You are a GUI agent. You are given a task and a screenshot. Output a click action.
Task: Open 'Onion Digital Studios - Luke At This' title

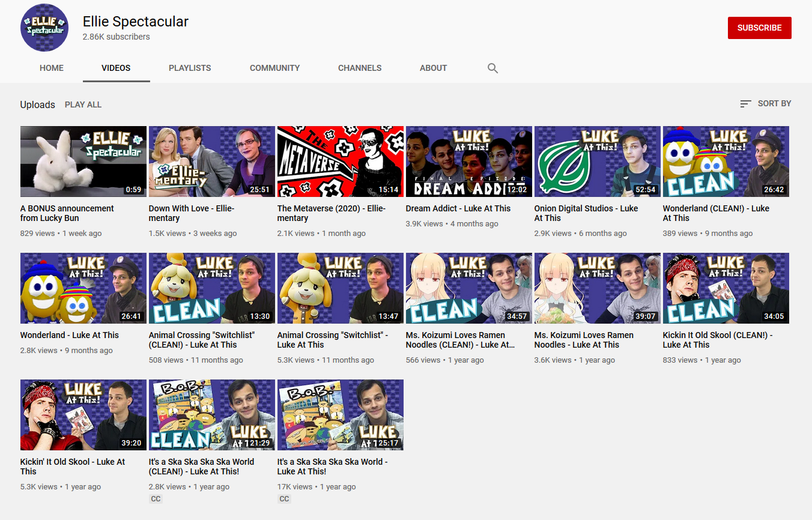click(x=586, y=213)
